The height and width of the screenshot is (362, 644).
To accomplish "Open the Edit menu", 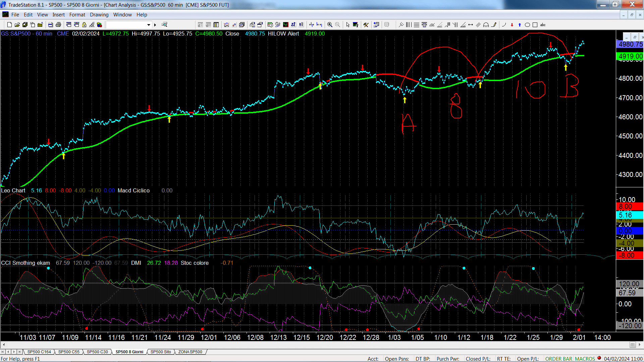I will [28, 15].
